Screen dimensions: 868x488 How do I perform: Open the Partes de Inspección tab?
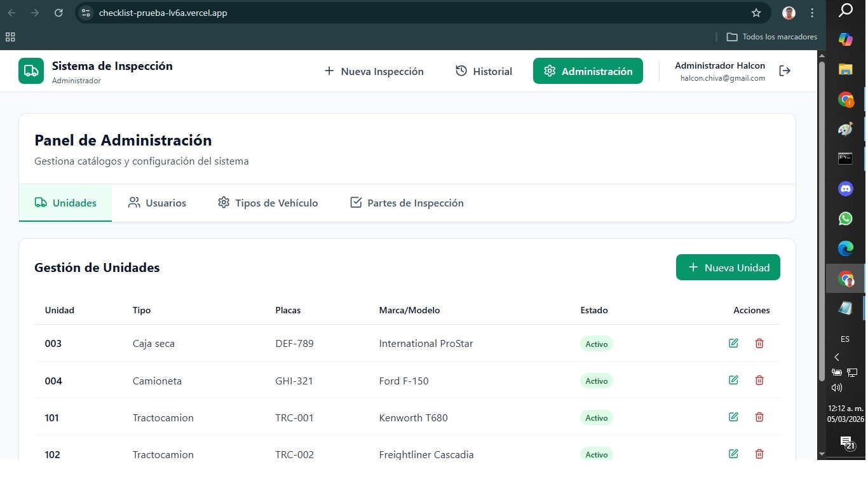[x=406, y=203]
